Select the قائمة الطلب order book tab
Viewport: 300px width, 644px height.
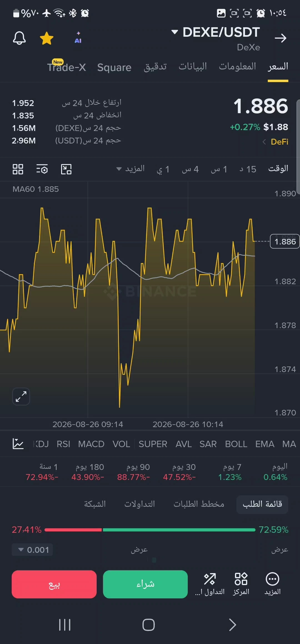262,504
